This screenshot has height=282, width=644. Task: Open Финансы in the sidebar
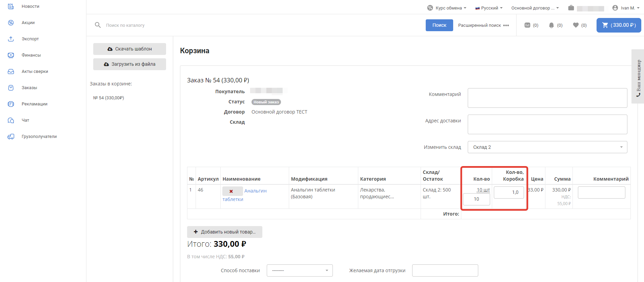pyautogui.click(x=31, y=55)
